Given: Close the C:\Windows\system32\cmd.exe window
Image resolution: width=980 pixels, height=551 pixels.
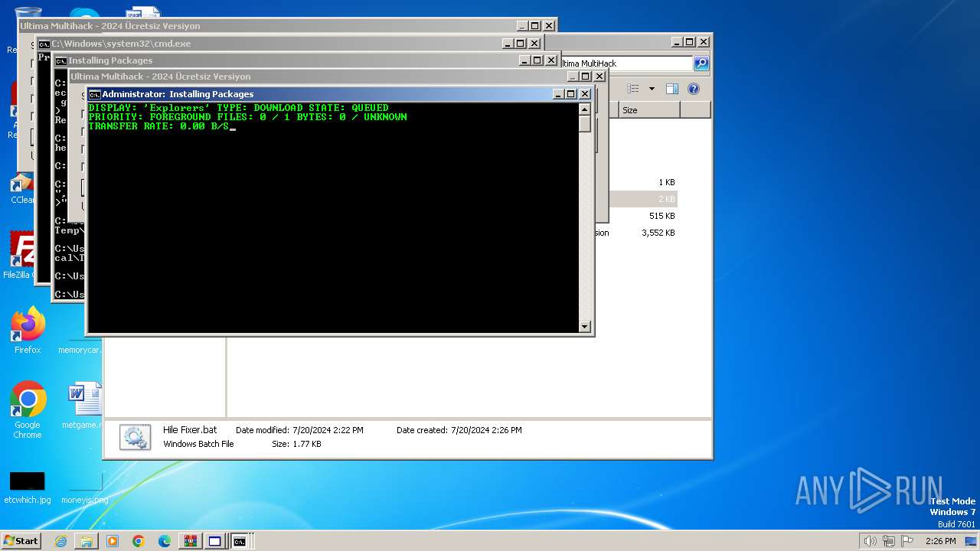Looking at the screenshot, I should [x=534, y=44].
